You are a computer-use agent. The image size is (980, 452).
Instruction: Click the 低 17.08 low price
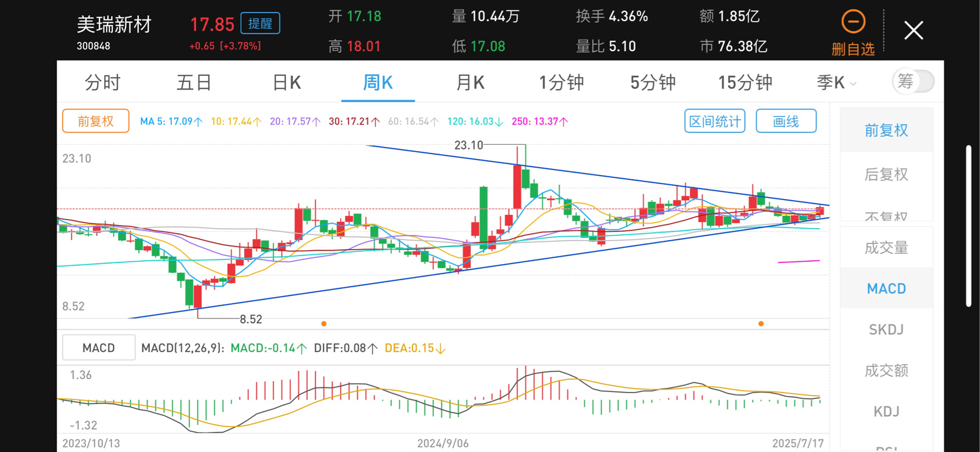479,46
